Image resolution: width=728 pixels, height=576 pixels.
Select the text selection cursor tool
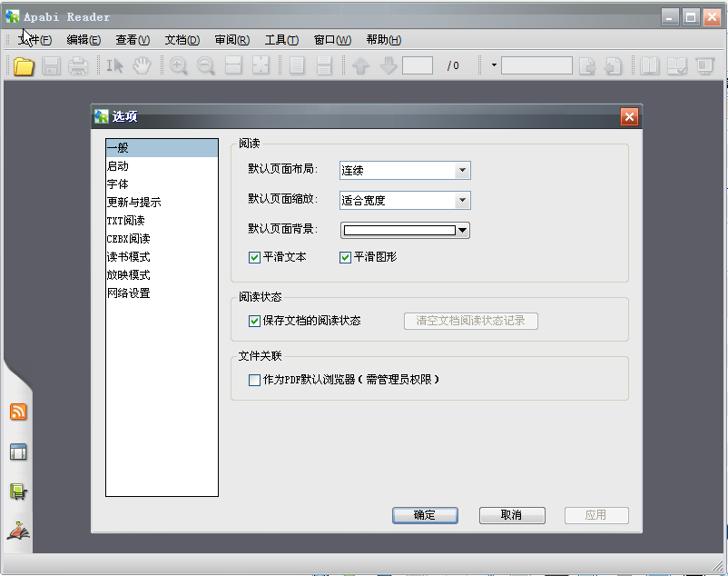tap(114, 66)
